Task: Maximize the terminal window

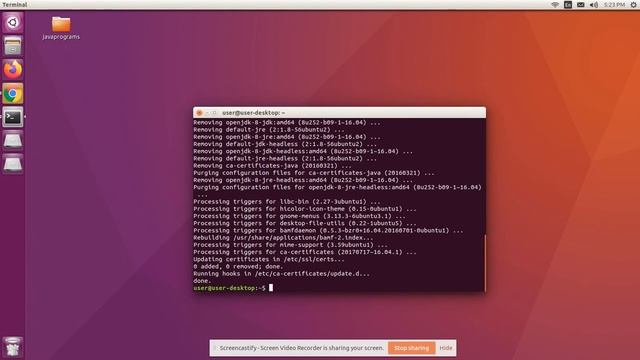Action: pyautogui.click(x=214, y=113)
